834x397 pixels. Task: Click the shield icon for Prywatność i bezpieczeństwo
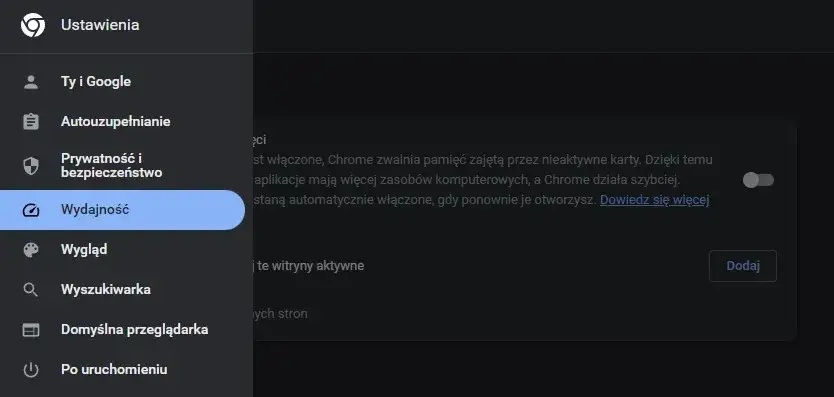point(31,166)
